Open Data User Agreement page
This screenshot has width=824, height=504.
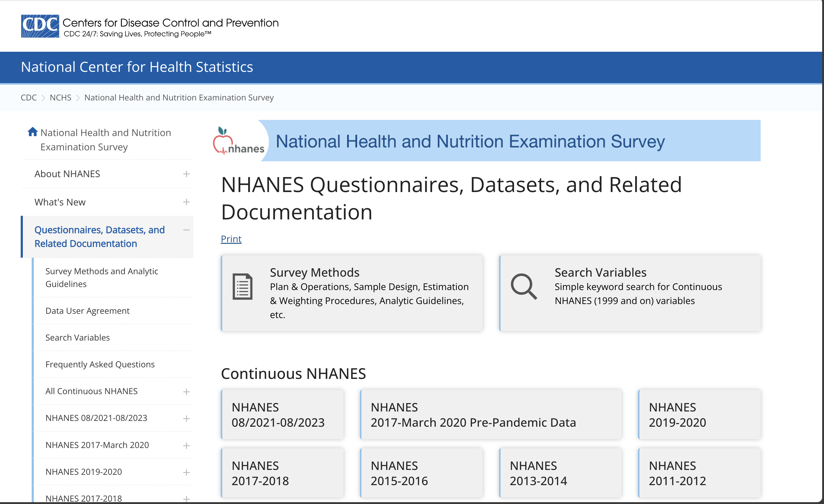pos(87,311)
